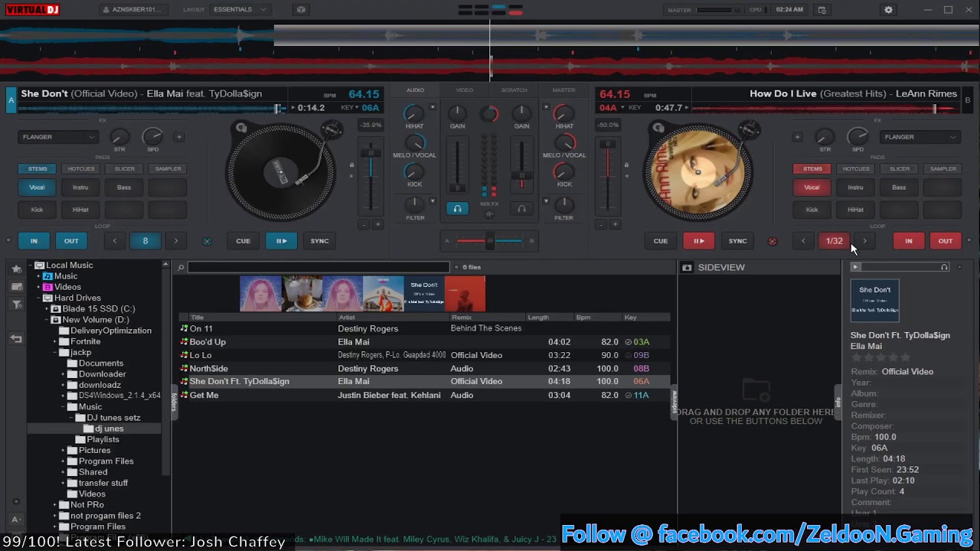Toggle Vocal stem pad on deck B

coord(812,187)
